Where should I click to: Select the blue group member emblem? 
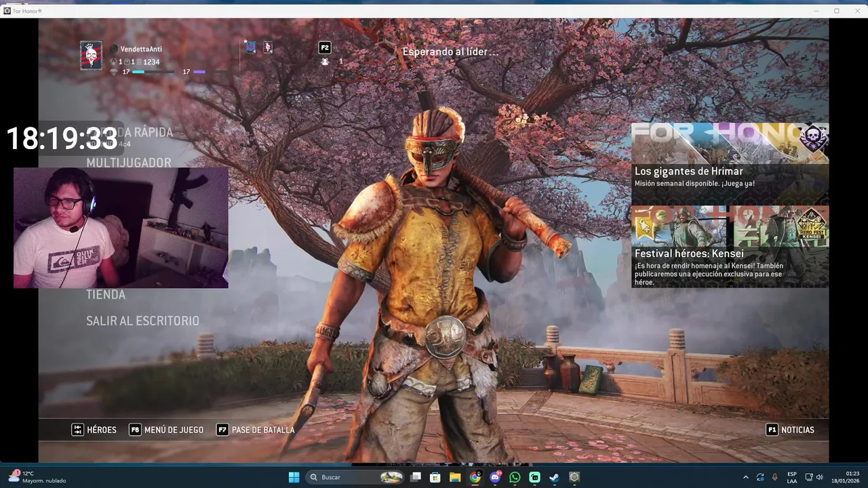click(x=251, y=47)
